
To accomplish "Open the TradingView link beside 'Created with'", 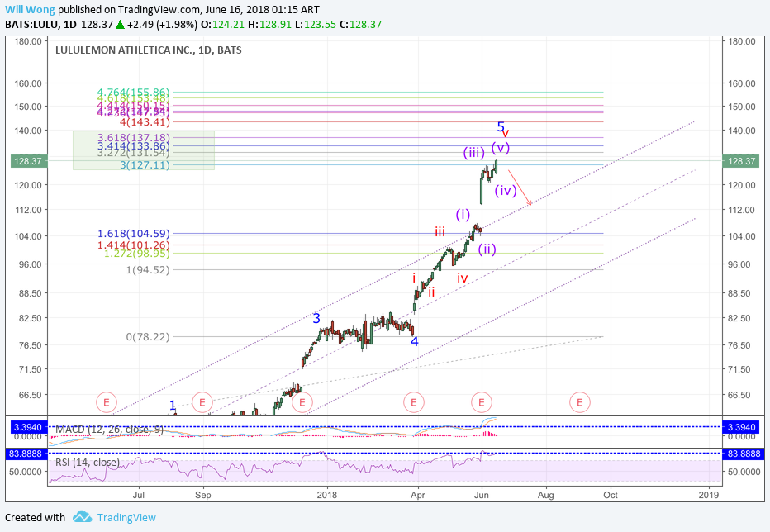I will [126, 517].
